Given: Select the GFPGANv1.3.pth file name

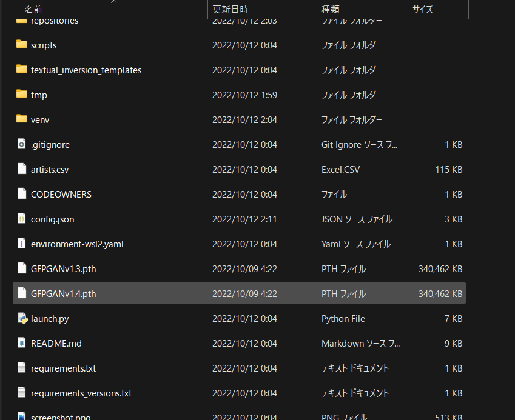Looking at the screenshot, I should 64,269.
